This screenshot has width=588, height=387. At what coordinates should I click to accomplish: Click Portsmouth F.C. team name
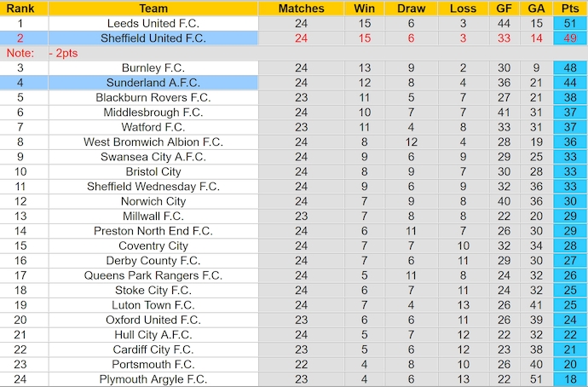pos(153,364)
